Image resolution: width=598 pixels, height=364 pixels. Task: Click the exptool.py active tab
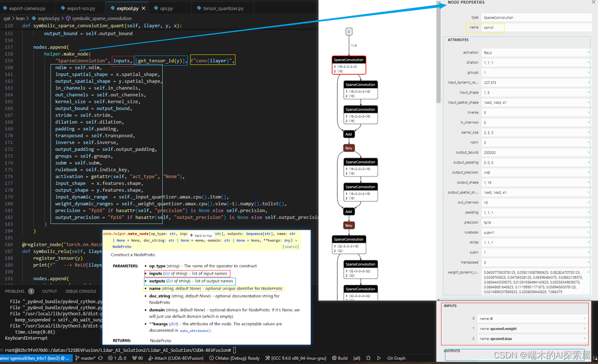pyautogui.click(x=126, y=8)
